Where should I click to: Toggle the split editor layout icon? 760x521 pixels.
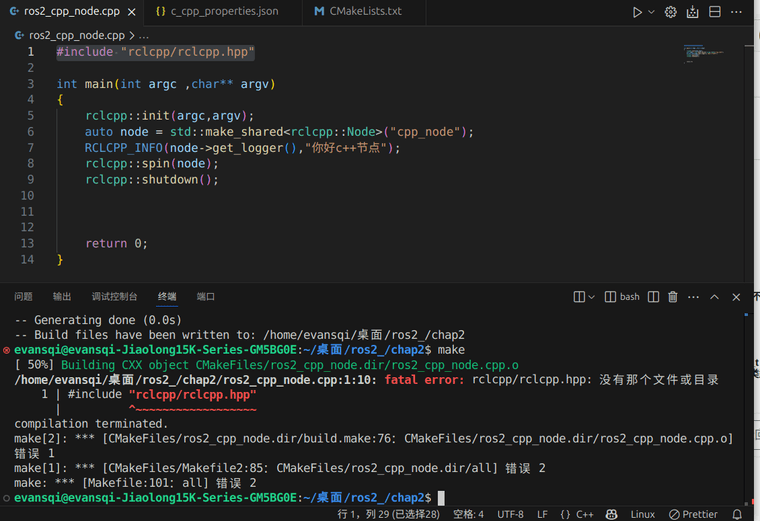click(x=714, y=12)
